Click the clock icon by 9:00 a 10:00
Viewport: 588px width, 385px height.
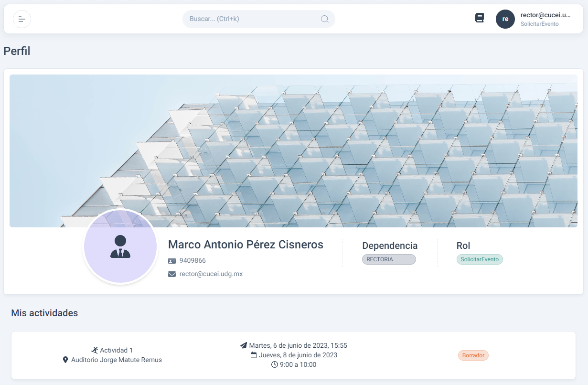(275, 364)
